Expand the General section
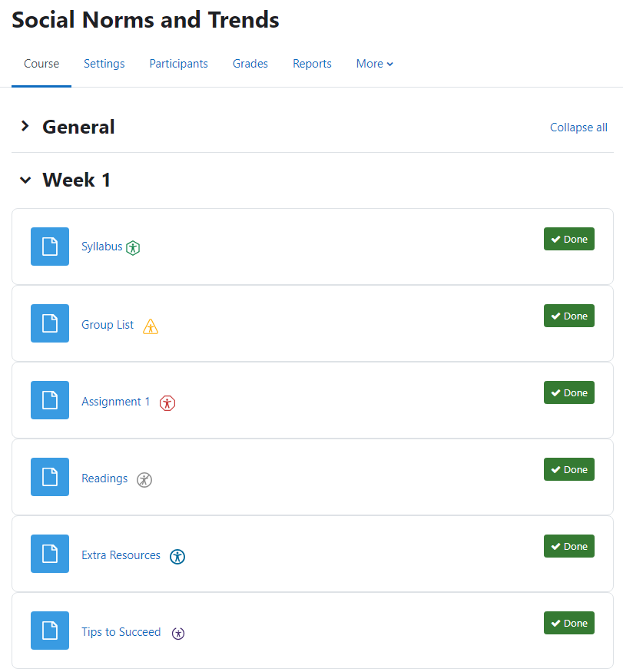The image size is (623, 672). (25, 127)
